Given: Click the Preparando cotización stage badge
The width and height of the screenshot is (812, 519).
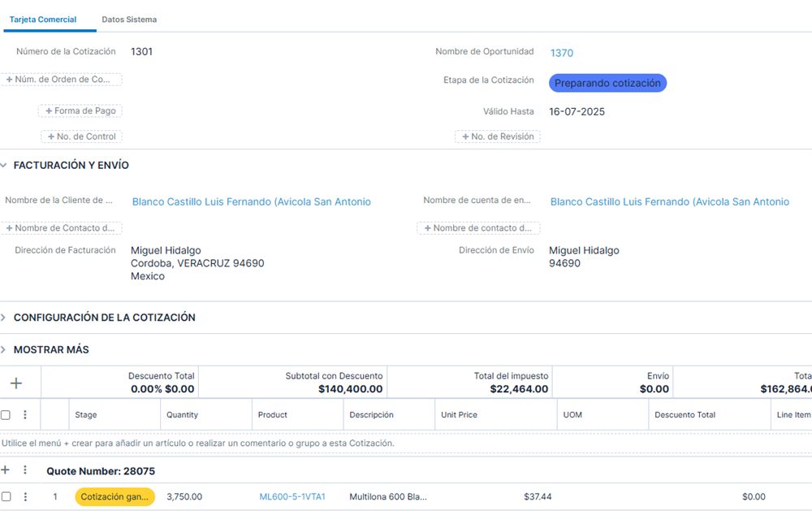Looking at the screenshot, I should pyautogui.click(x=607, y=84).
